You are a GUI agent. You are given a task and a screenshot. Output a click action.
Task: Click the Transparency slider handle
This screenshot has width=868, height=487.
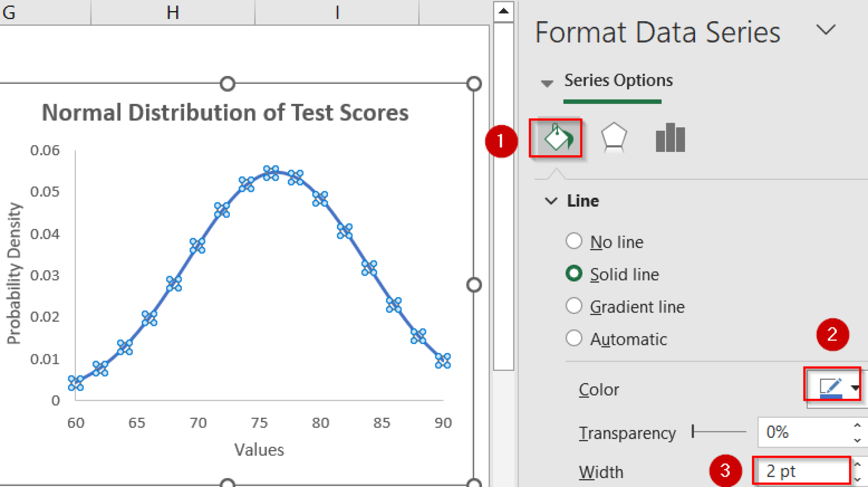tap(693, 431)
